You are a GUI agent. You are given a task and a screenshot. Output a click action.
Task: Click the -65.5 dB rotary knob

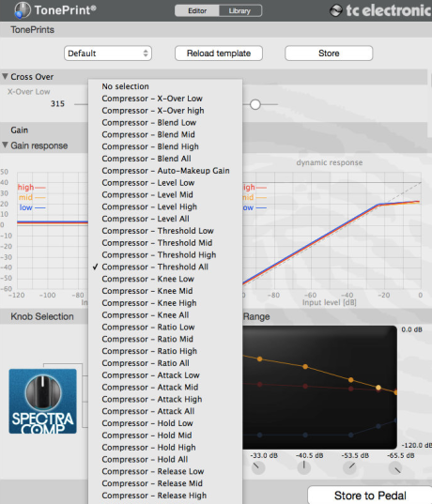coord(395,467)
